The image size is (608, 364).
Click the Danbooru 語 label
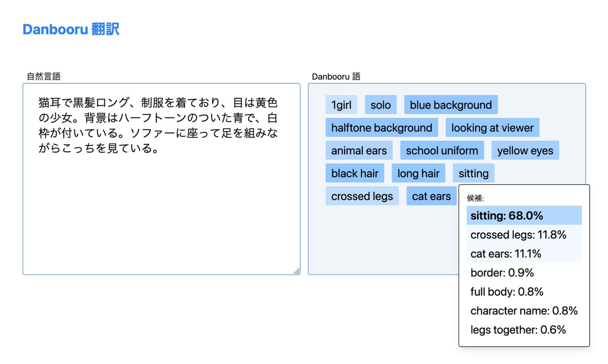click(336, 76)
